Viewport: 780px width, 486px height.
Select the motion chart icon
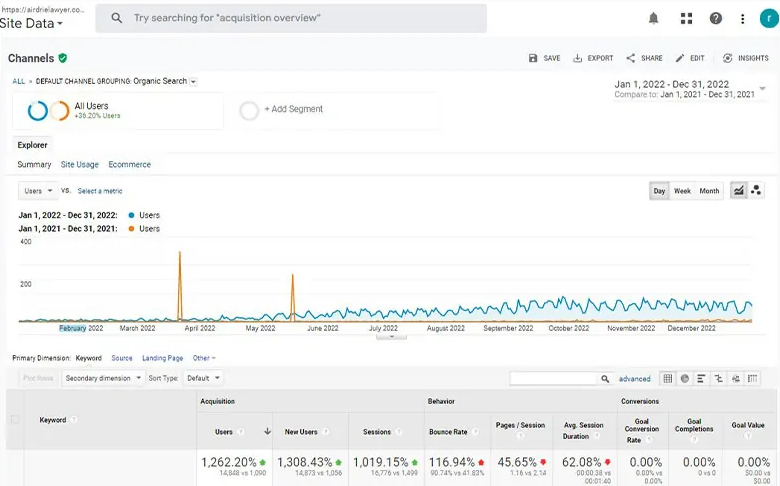pyautogui.click(x=757, y=191)
